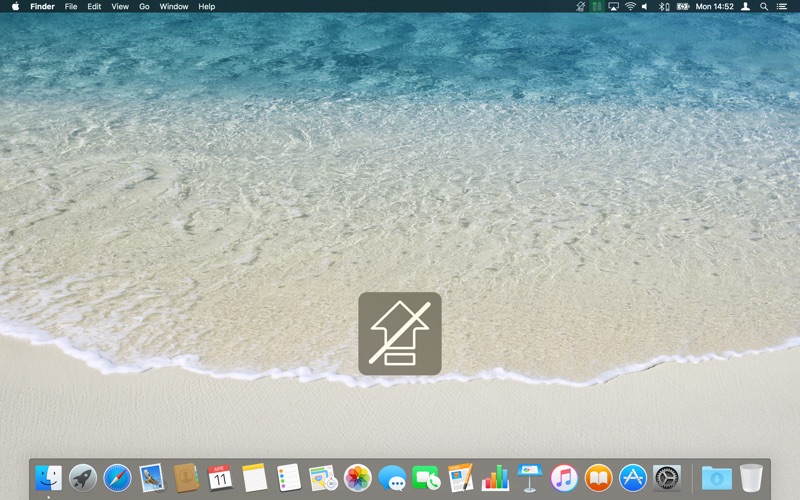Open Wi-Fi status menu
The image size is (800, 500).
pos(630,7)
